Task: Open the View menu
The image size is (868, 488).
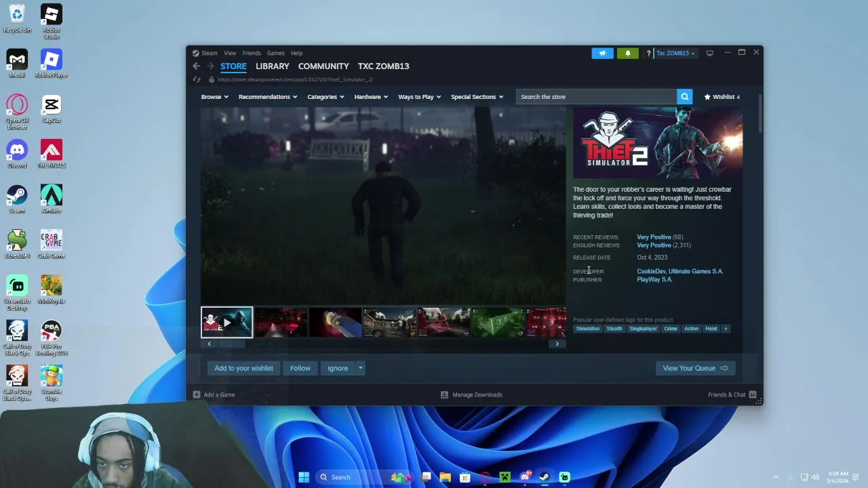Action: click(x=230, y=53)
